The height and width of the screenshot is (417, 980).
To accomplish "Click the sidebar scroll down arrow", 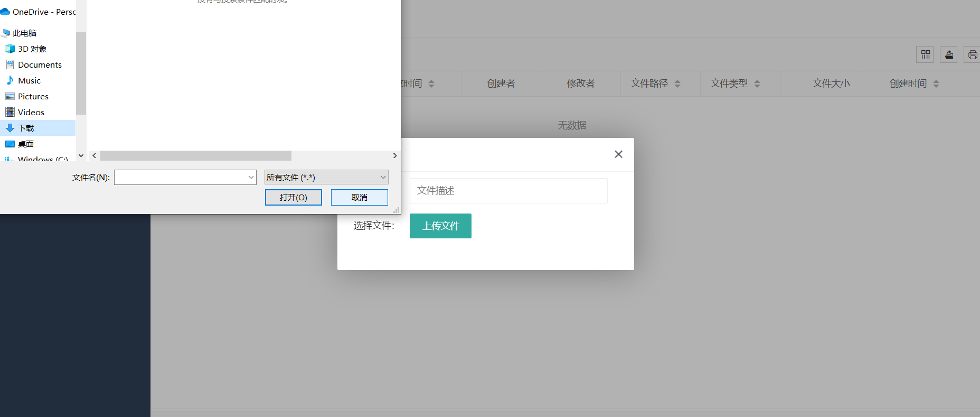I will [81, 155].
